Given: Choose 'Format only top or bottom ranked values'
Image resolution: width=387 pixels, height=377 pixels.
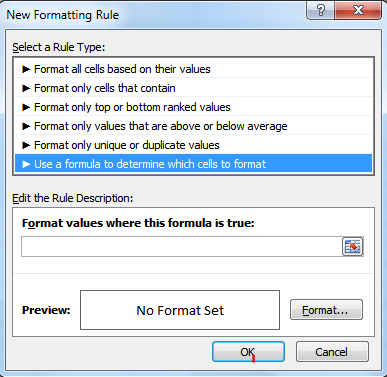Looking at the screenshot, I should 193,107.
